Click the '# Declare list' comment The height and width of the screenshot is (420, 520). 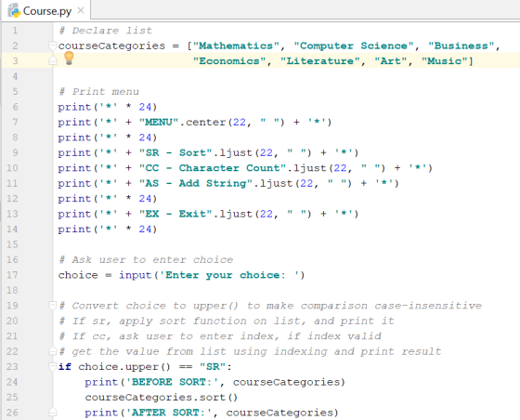106,31
